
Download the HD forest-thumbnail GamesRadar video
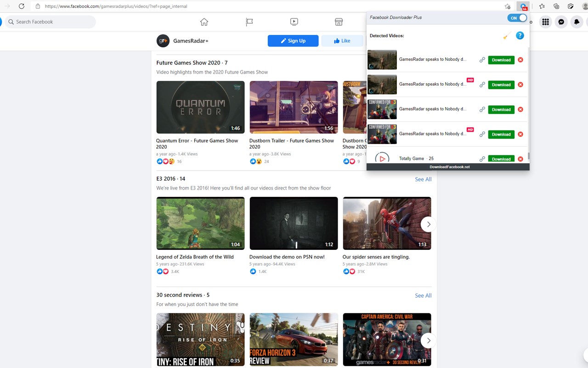tap(501, 85)
